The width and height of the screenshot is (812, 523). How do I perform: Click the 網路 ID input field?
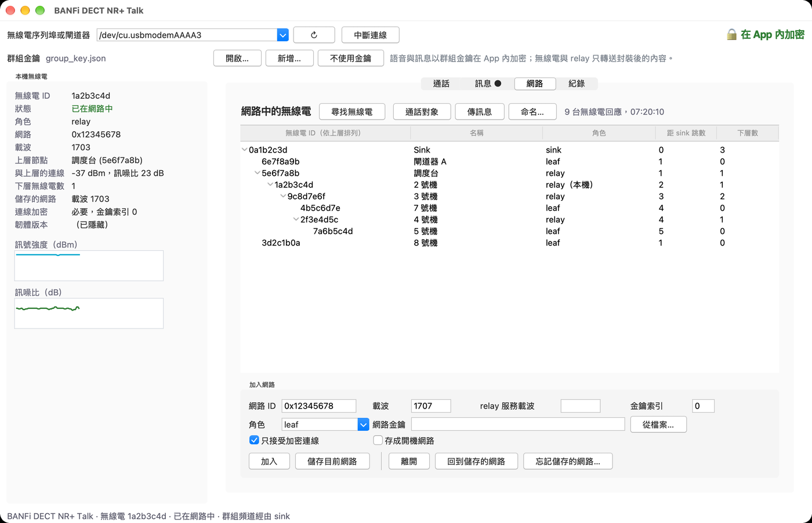319,406
